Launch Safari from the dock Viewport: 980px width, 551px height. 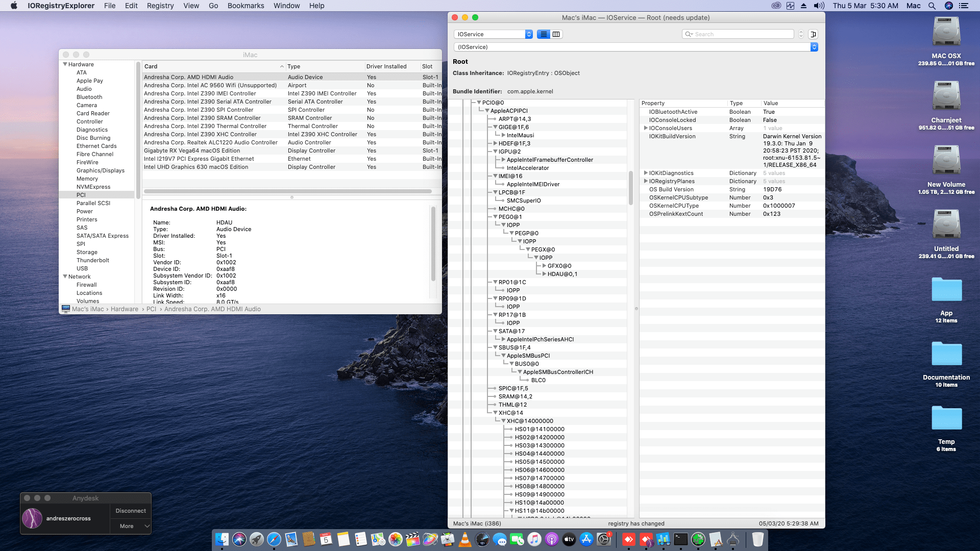pyautogui.click(x=274, y=539)
